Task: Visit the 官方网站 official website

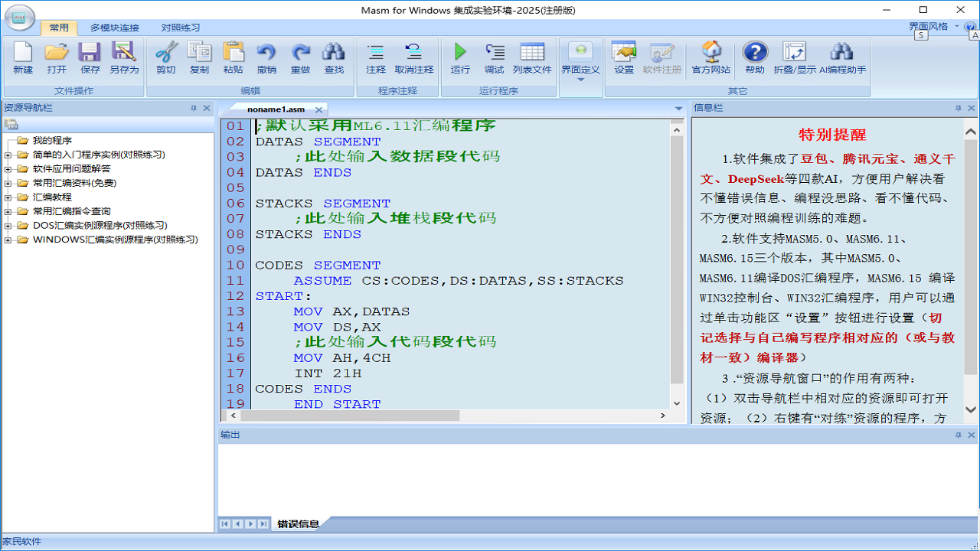Action: pyautogui.click(x=711, y=57)
